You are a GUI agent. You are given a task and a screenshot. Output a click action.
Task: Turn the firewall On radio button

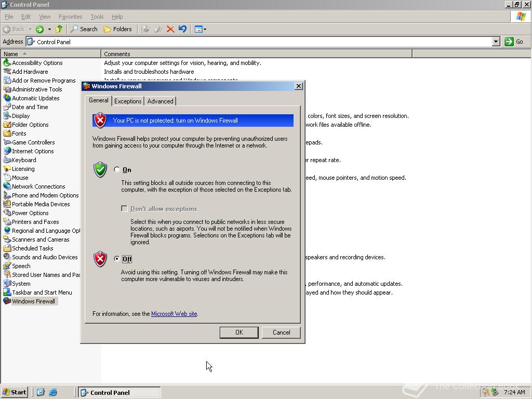coord(117,169)
